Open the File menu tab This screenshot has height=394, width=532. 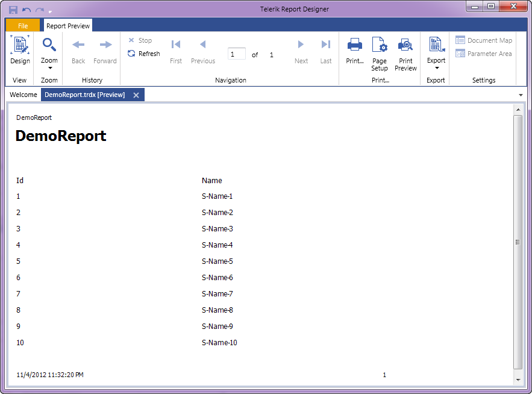pos(23,26)
